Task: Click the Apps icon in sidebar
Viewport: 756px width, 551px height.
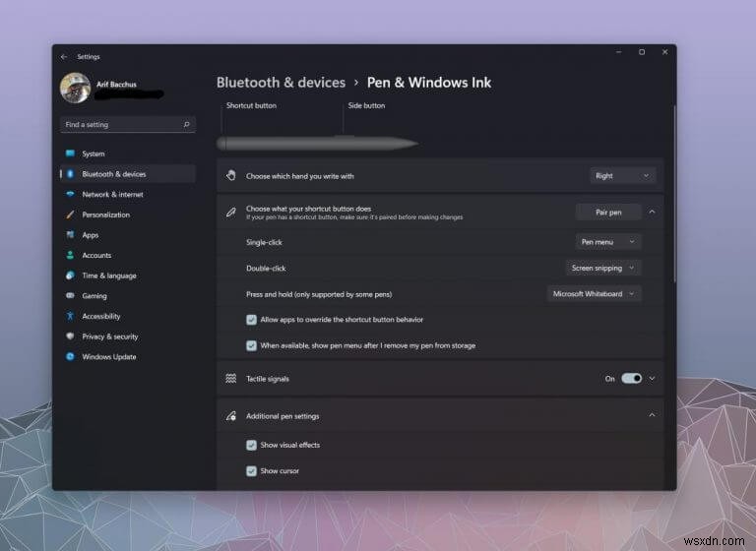Action: (x=70, y=234)
